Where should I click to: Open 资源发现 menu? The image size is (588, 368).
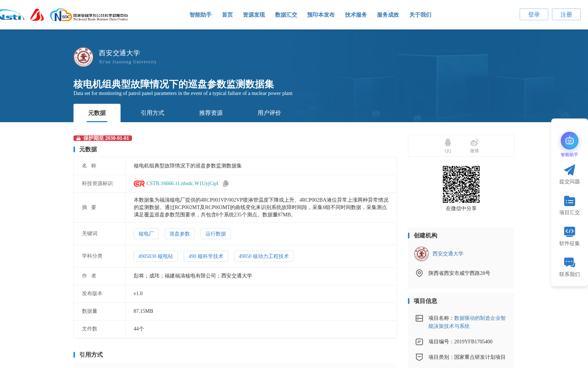pos(254,15)
